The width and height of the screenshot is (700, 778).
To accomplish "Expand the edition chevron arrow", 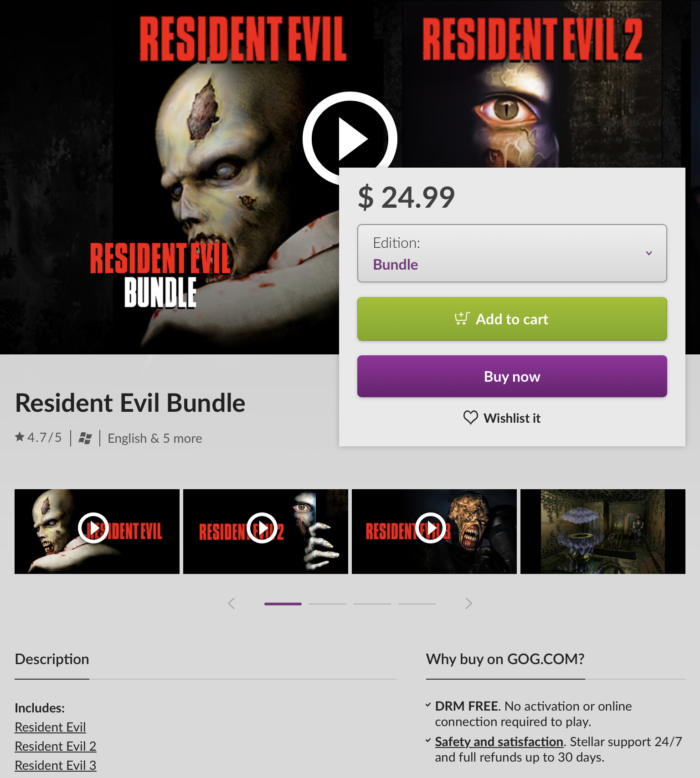I will (x=649, y=253).
